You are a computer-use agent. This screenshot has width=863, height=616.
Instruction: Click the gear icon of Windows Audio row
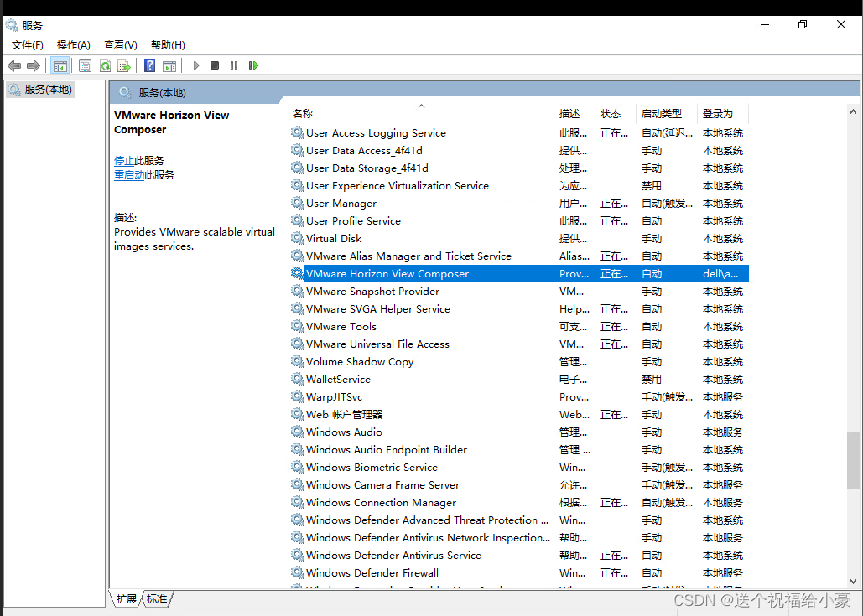click(297, 432)
